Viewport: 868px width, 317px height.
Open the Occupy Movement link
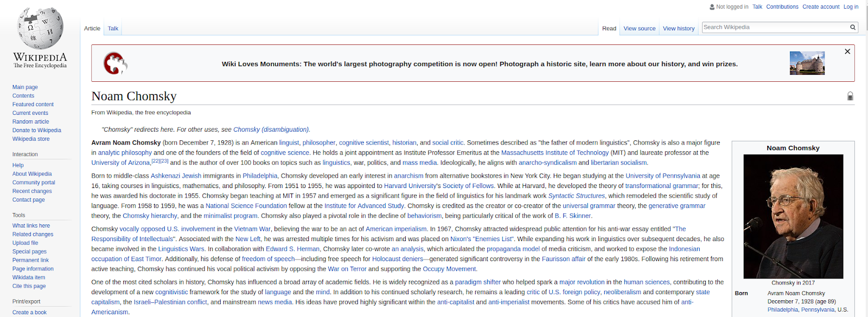[449, 269]
